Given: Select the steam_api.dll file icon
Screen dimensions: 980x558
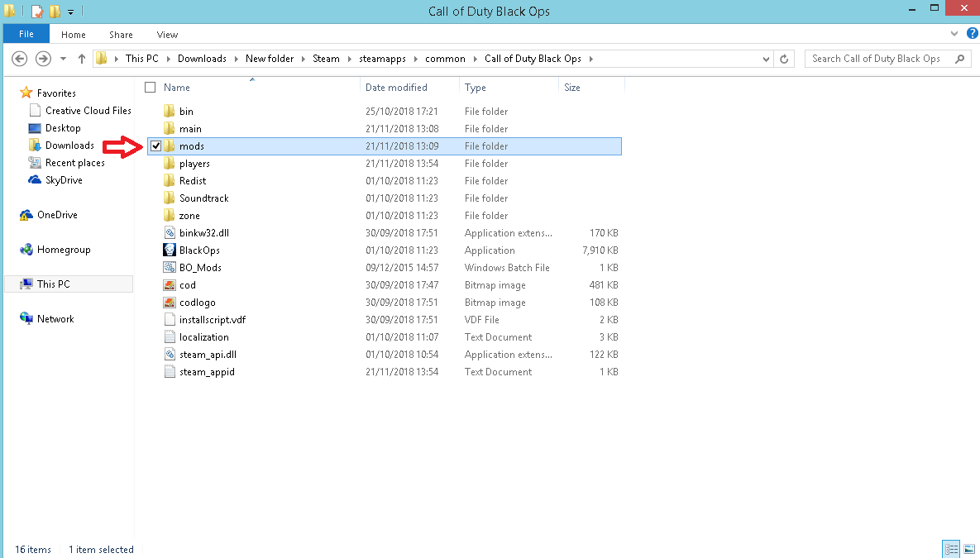Looking at the screenshot, I should click(x=169, y=355).
